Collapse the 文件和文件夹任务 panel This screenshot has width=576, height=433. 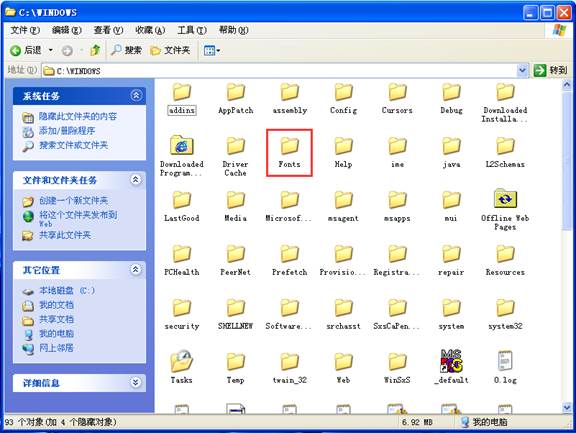click(x=136, y=180)
